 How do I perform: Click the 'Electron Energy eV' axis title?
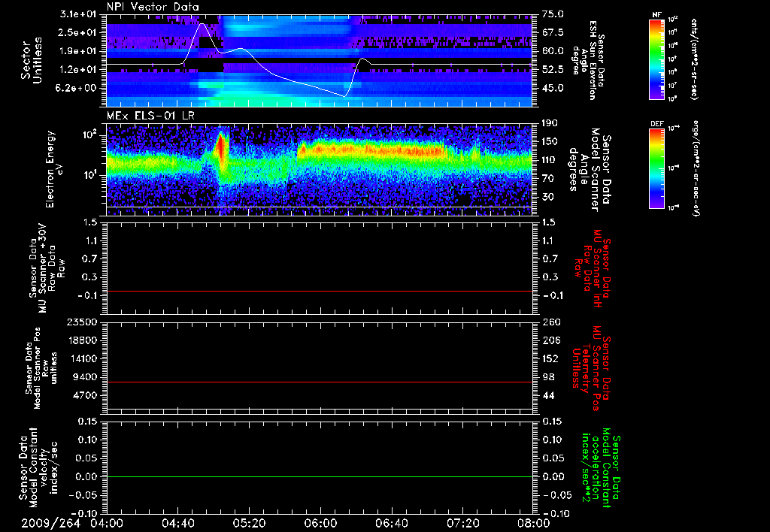click(55, 169)
